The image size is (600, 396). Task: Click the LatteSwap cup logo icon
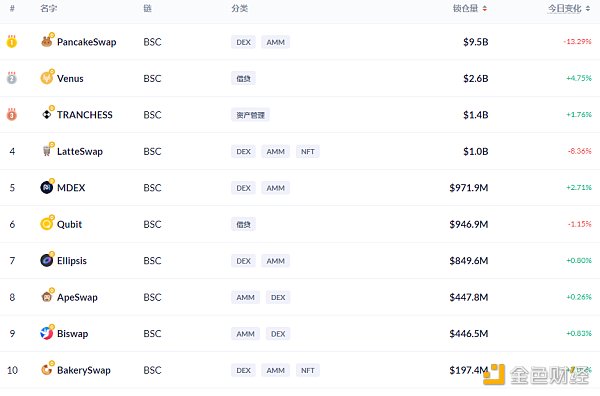(47, 151)
